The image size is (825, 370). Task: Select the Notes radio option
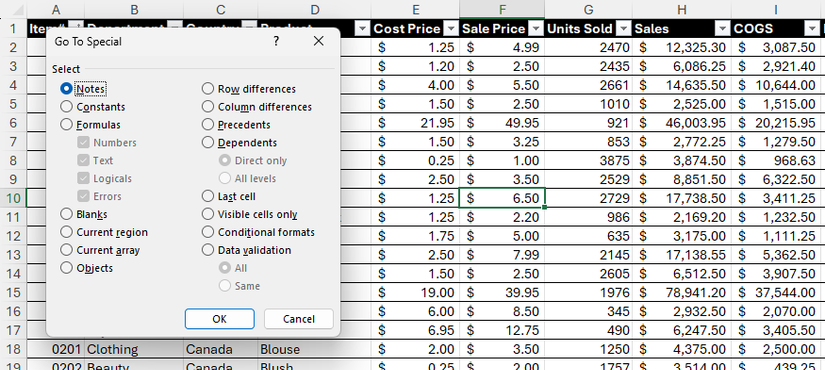(x=66, y=89)
